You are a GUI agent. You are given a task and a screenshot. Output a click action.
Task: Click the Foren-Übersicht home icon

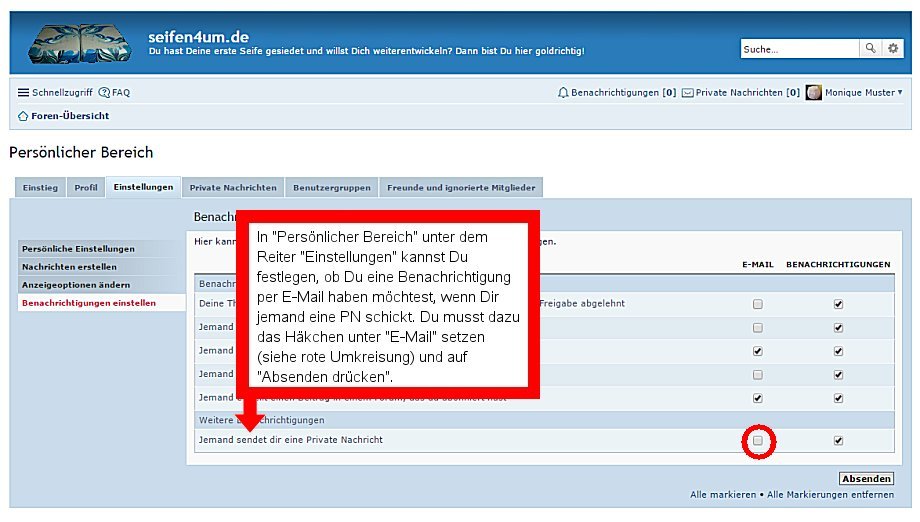coord(23,116)
